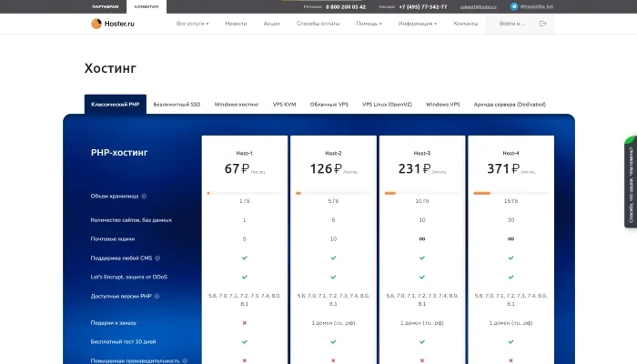Select the Windows VPS tab
The height and width of the screenshot is (364, 637).
coord(443,105)
